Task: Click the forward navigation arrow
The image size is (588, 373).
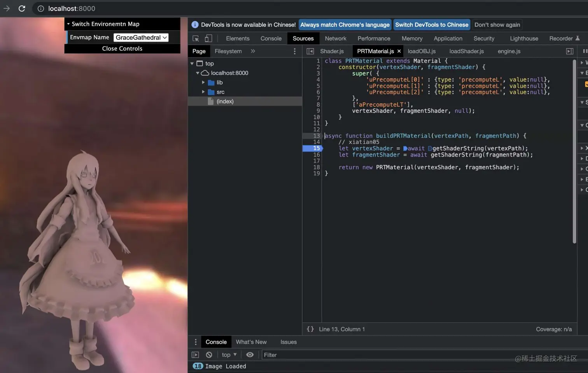Action: (7, 9)
